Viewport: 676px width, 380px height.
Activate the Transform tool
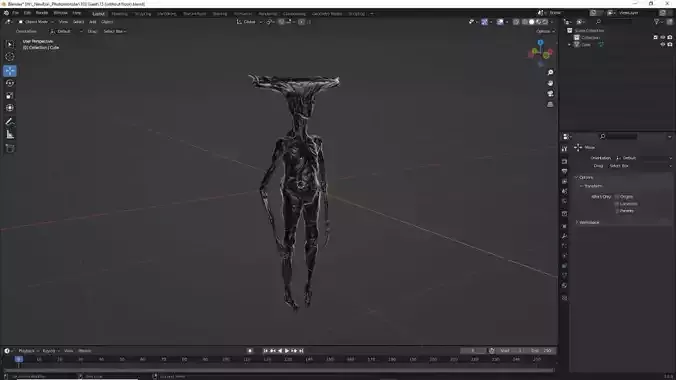coord(10,108)
